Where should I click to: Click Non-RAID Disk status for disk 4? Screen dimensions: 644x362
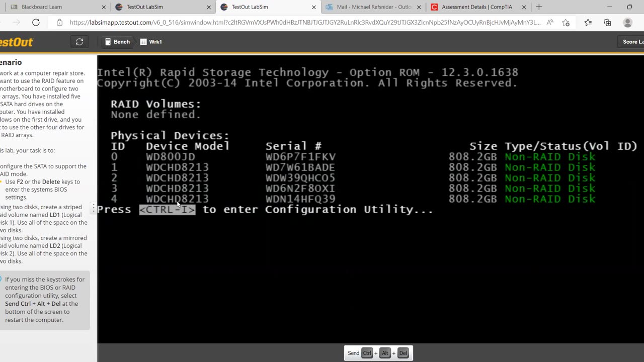(550, 199)
